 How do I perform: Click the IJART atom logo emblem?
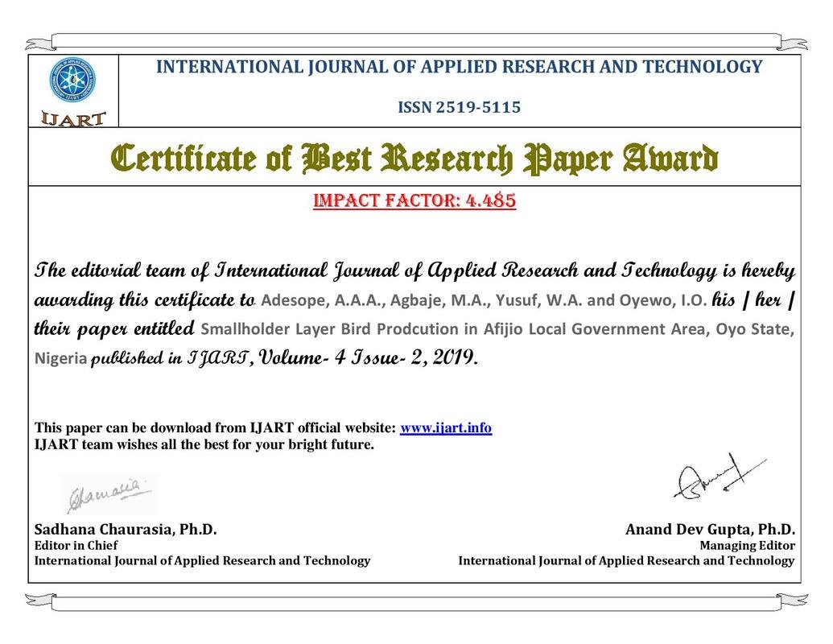coord(72,80)
